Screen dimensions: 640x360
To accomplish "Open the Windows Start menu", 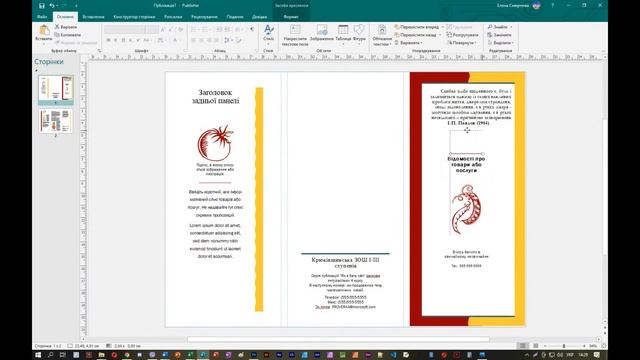I will tap(38, 355).
